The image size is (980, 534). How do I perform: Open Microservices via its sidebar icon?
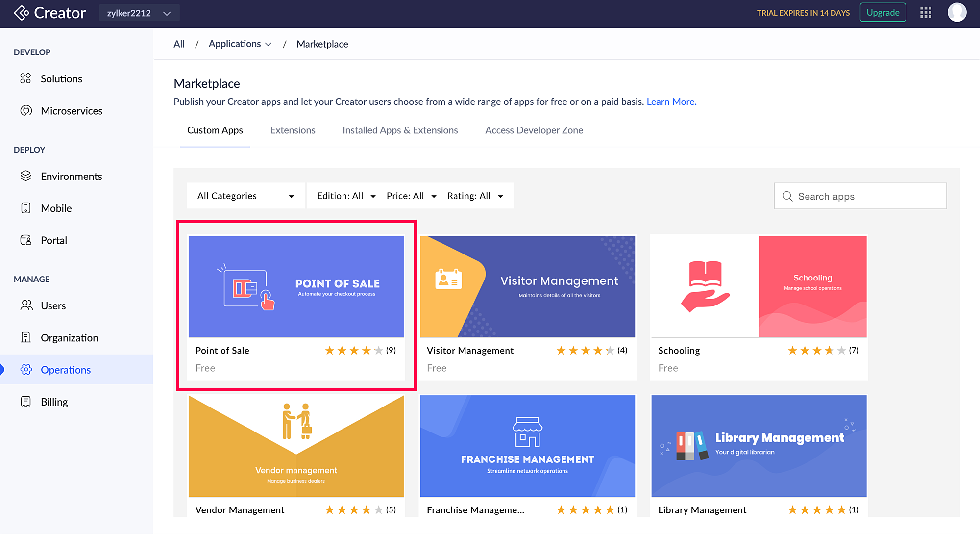pyautogui.click(x=26, y=111)
